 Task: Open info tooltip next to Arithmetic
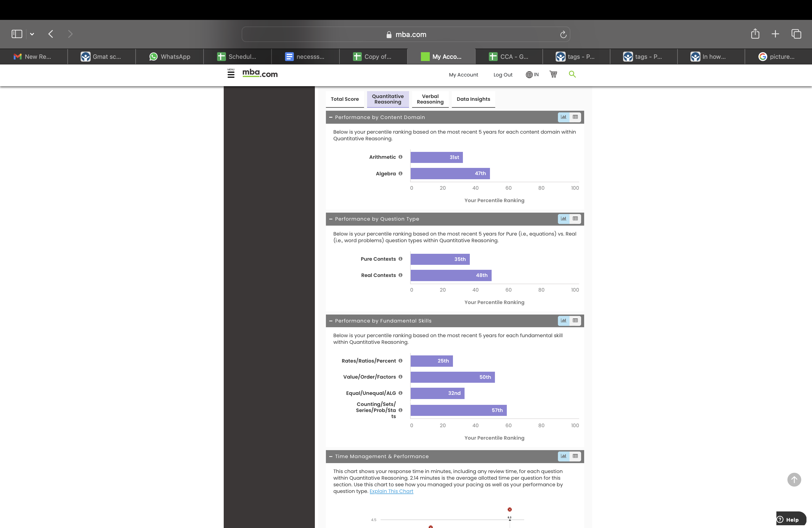(401, 157)
